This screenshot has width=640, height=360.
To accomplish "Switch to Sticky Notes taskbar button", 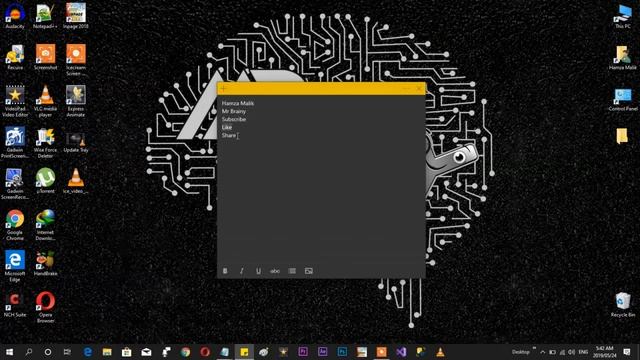I will coord(244,352).
